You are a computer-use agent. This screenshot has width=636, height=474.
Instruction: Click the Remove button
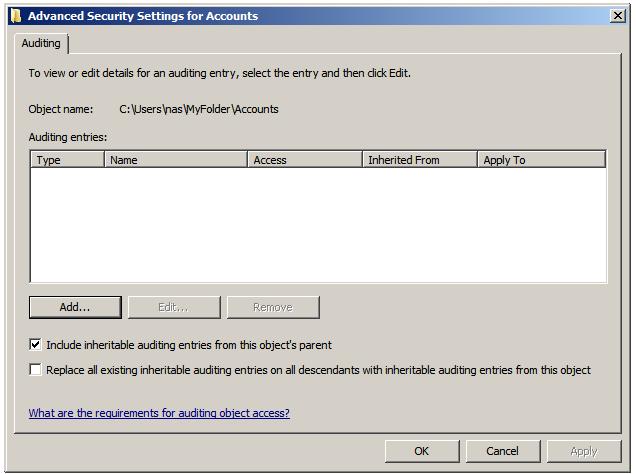pos(273,307)
